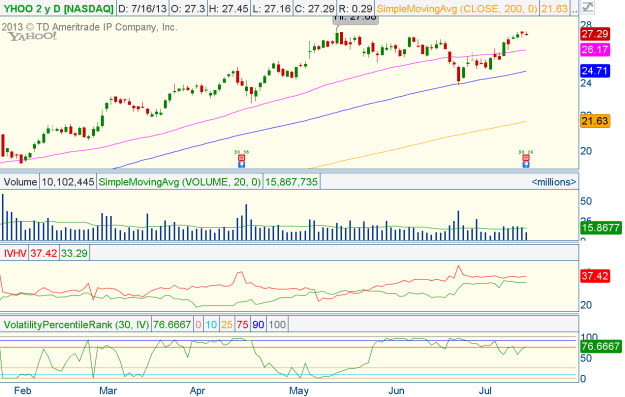Click the VolatilityPercentileRank (30, IV) label
Viewport: 625px width, 397px height.
(76, 324)
